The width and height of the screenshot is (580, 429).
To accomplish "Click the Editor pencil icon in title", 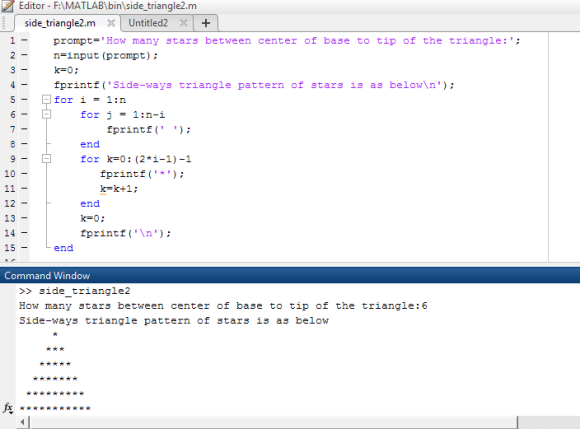I will [7, 6].
